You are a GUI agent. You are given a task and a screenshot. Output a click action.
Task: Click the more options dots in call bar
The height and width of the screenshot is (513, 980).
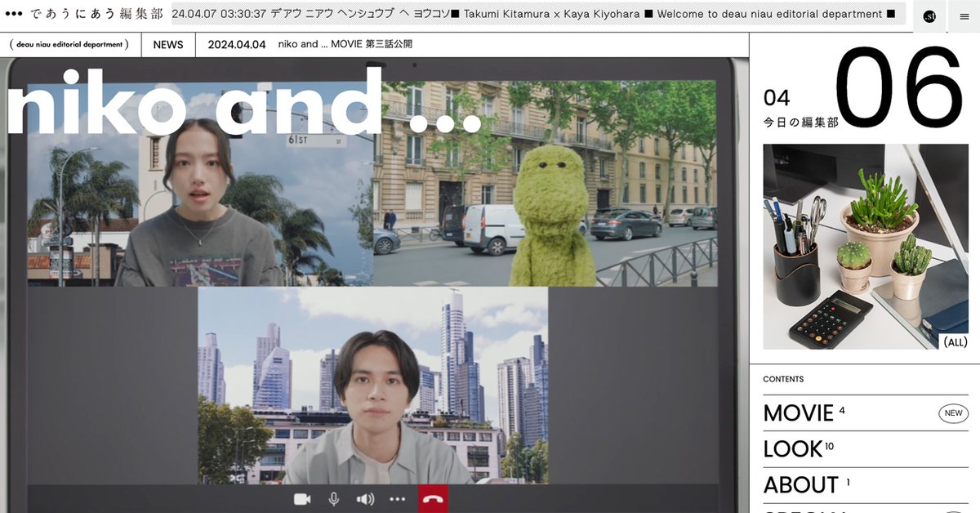tap(398, 498)
